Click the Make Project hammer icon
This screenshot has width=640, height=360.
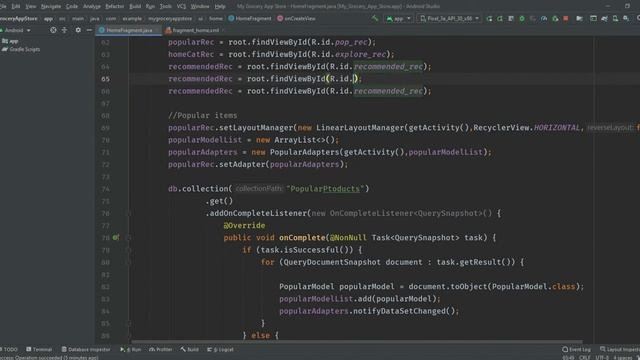pyautogui.click(x=375, y=18)
